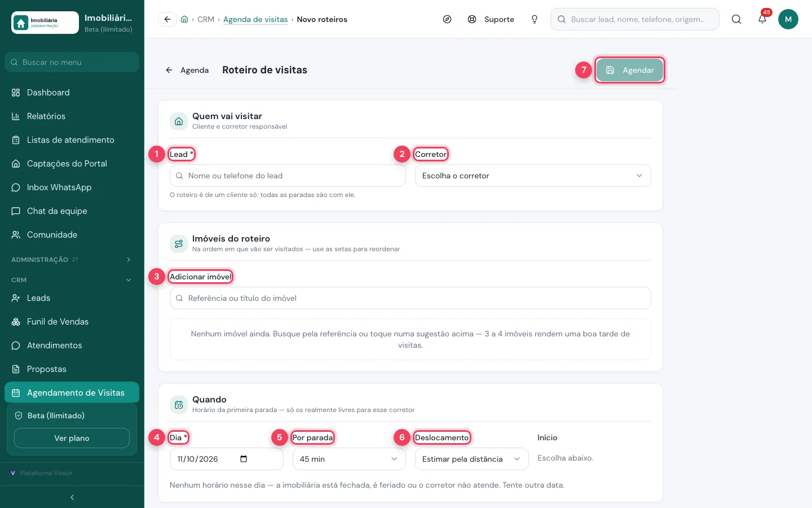812x508 pixels.
Task: Click the back arrow beside Agenda
Action: click(169, 70)
